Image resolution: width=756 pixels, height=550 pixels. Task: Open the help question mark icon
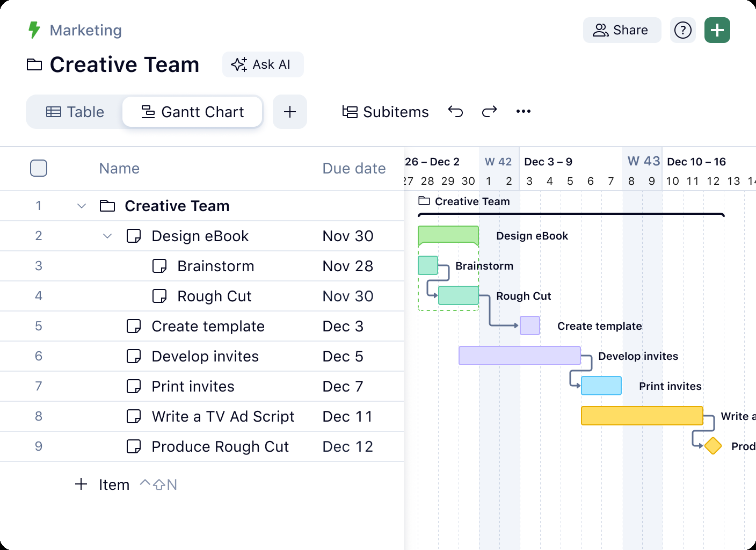683,30
